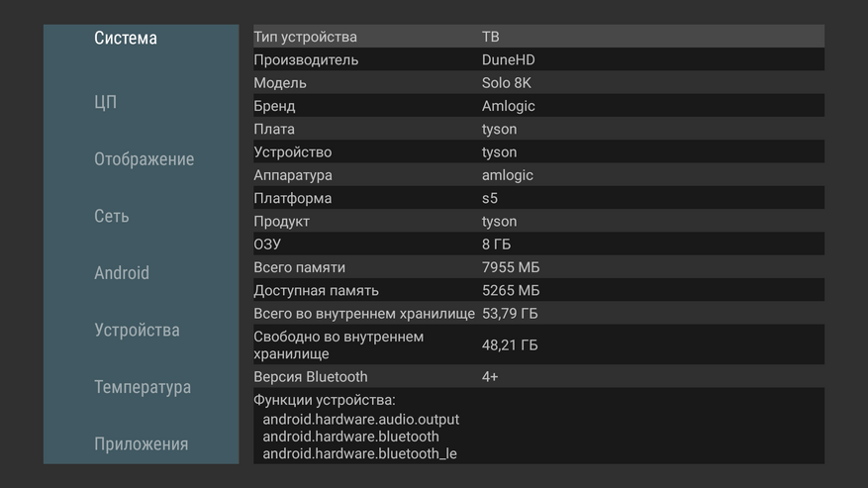Click the Всего во внутреннем хранилище row
This screenshot has height=488, width=868.
click(x=537, y=314)
